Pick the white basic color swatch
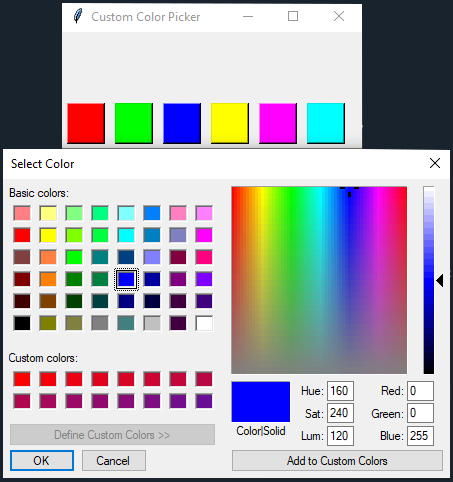This screenshot has width=453, height=482. (x=204, y=323)
